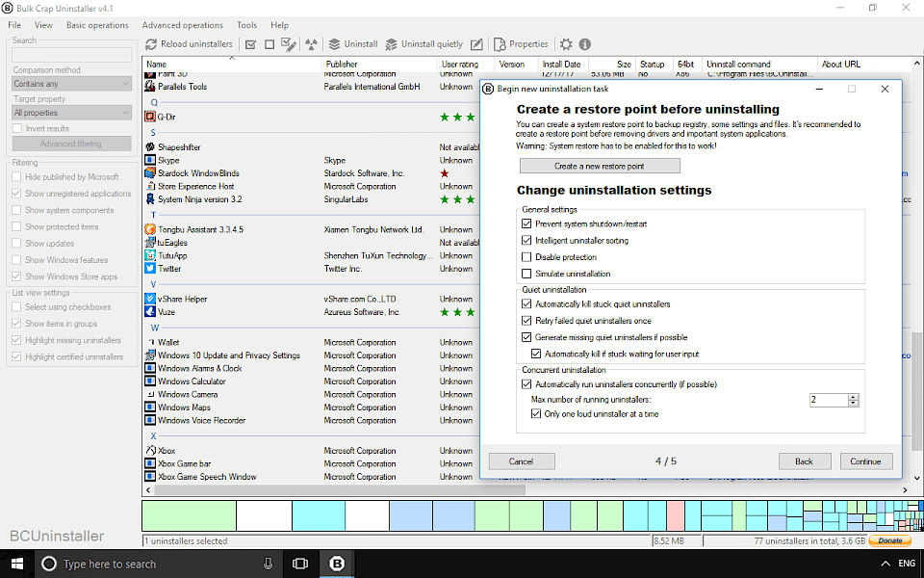Select the Tongbu Assistant icon

point(150,229)
